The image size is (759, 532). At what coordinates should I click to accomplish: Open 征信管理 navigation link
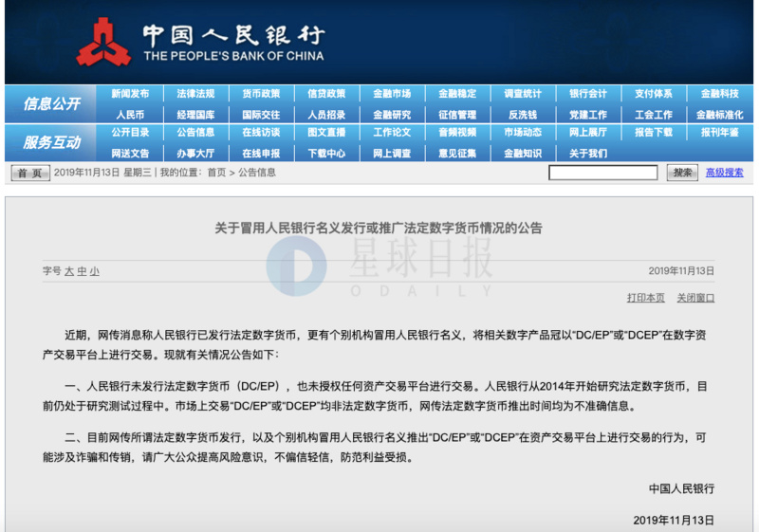(x=457, y=115)
